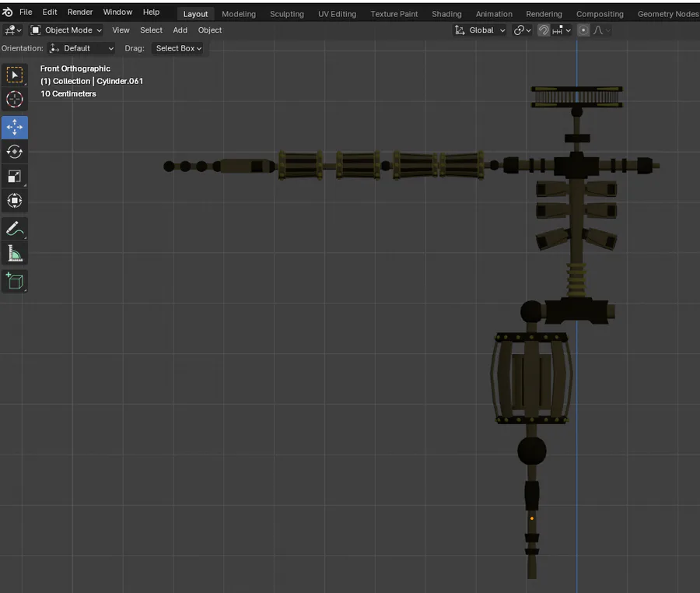Activate the 3D Cursor tool
Image resolution: width=700 pixels, height=593 pixels.
coord(15,99)
